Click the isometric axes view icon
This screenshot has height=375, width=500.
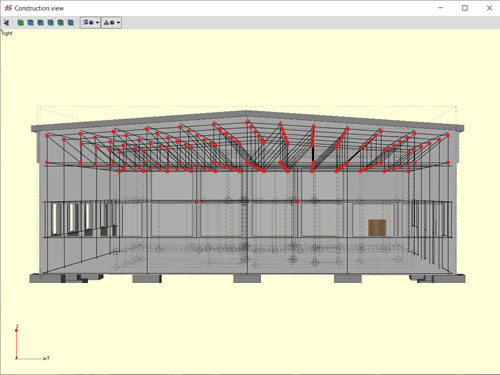coord(6,23)
